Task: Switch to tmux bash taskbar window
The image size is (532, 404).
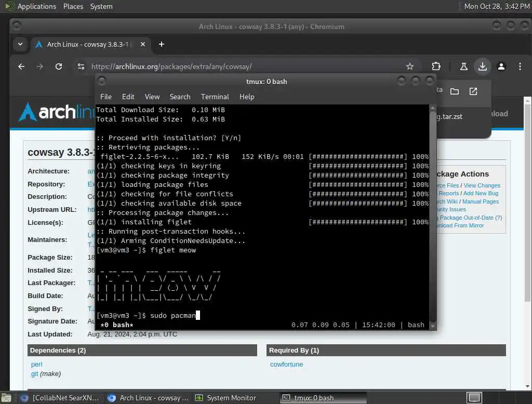Action: 323,398
